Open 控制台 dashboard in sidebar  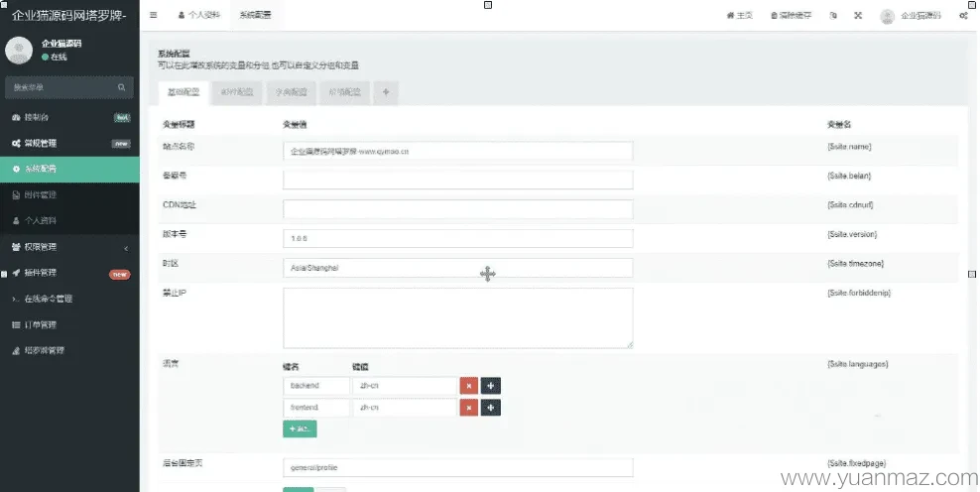tap(69, 117)
